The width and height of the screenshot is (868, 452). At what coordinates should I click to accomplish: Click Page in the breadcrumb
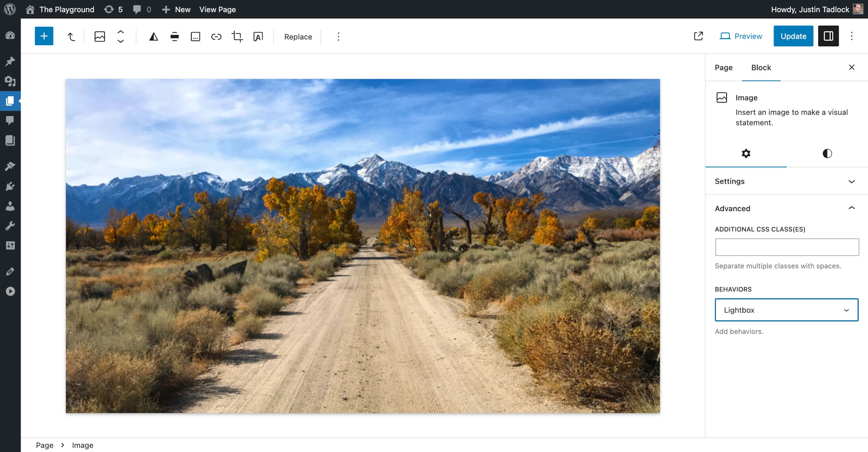click(x=44, y=445)
